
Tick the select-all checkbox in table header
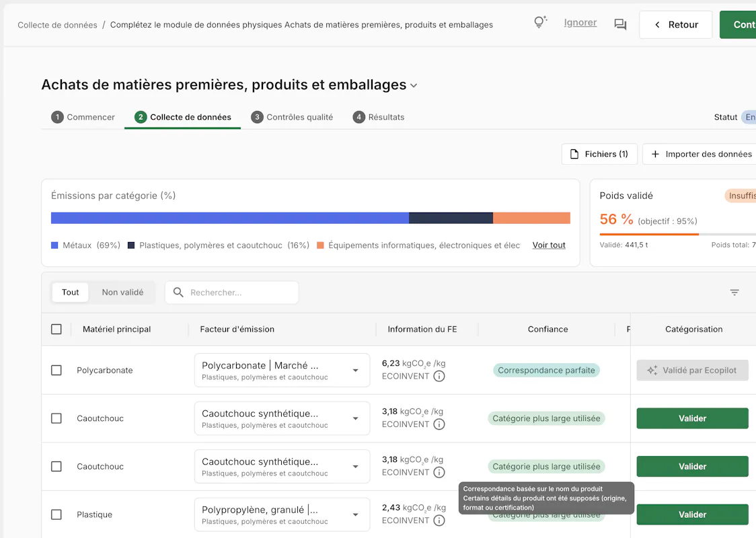(56, 329)
